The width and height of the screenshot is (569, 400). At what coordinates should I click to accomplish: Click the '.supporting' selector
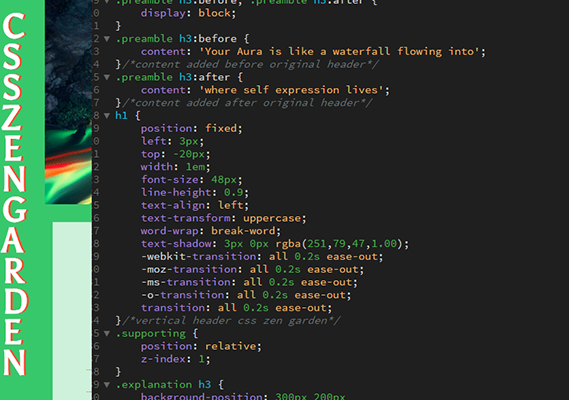pyautogui.click(x=150, y=334)
